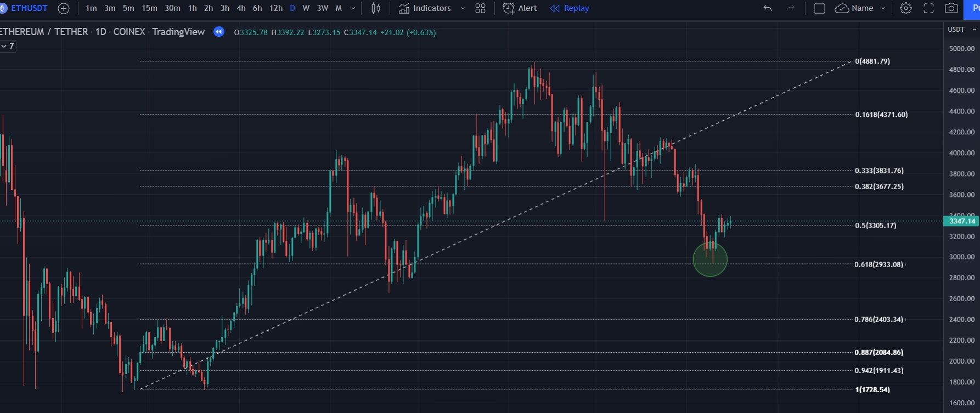Enter fullscreen mode
Screen dimensions: 980x413
tap(928, 8)
